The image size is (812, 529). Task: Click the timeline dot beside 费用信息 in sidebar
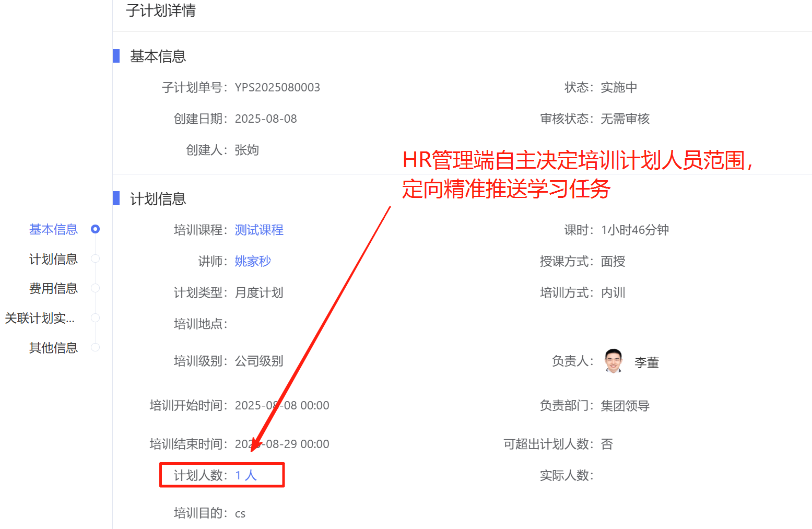click(x=95, y=288)
